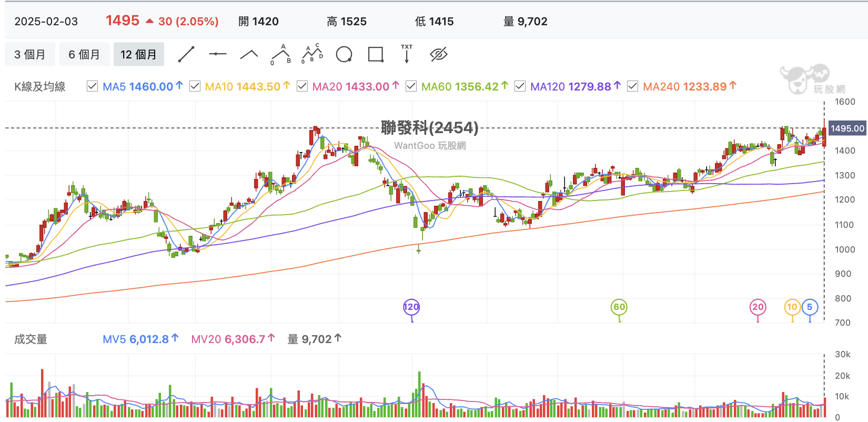Hide drawings with the crossed-eye icon
The height and width of the screenshot is (422, 868).
(x=438, y=54)
